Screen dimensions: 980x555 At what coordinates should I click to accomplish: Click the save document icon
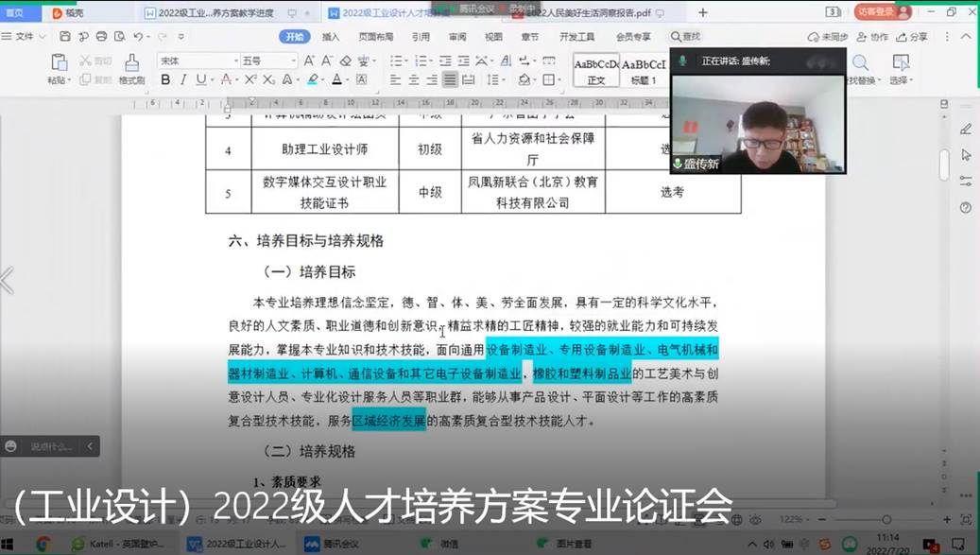tap(65, 37)
